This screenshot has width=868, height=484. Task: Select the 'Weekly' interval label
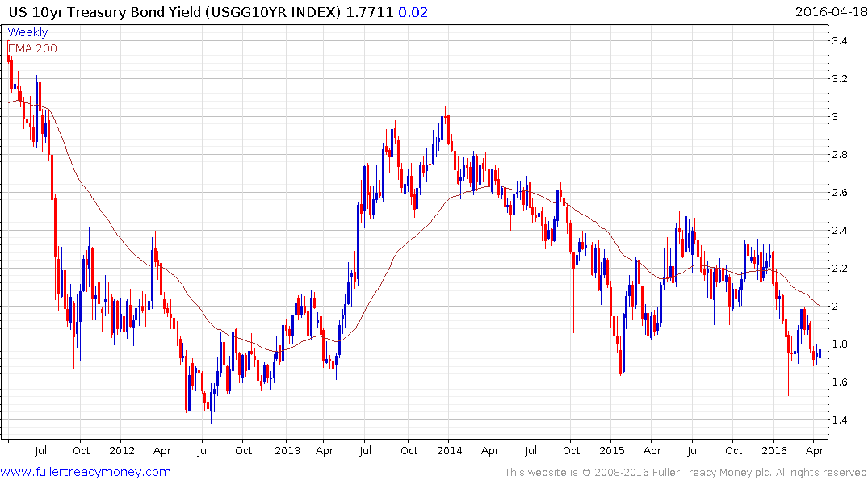(27, 32)
